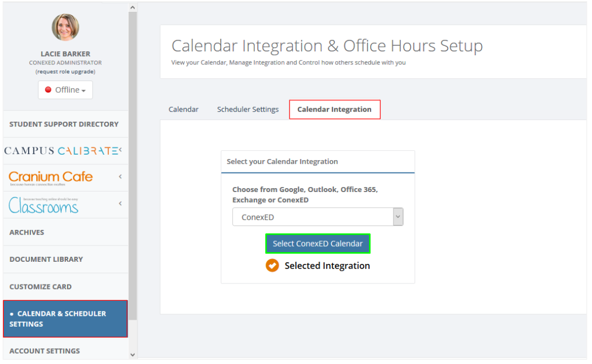Viewport: 592px width, 364px height.
Task: Click the red offline status dot
Action: click(48, 90)
